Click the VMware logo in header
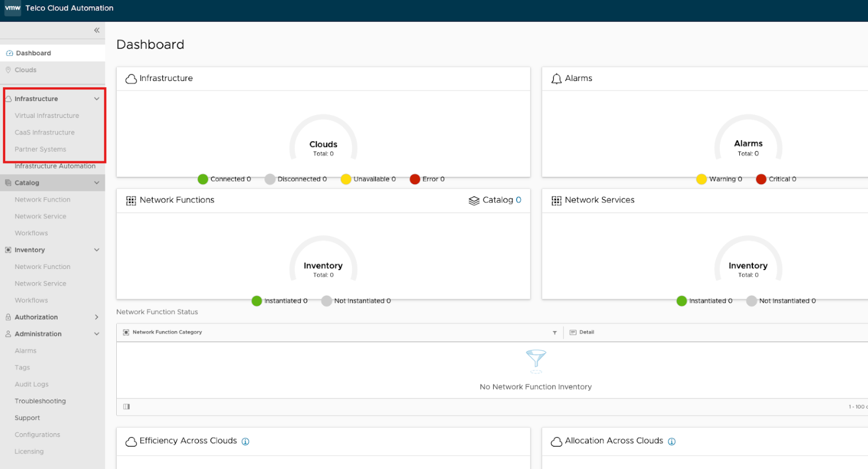The width and height of the screenshot is (868, 469). coord(13,8)
